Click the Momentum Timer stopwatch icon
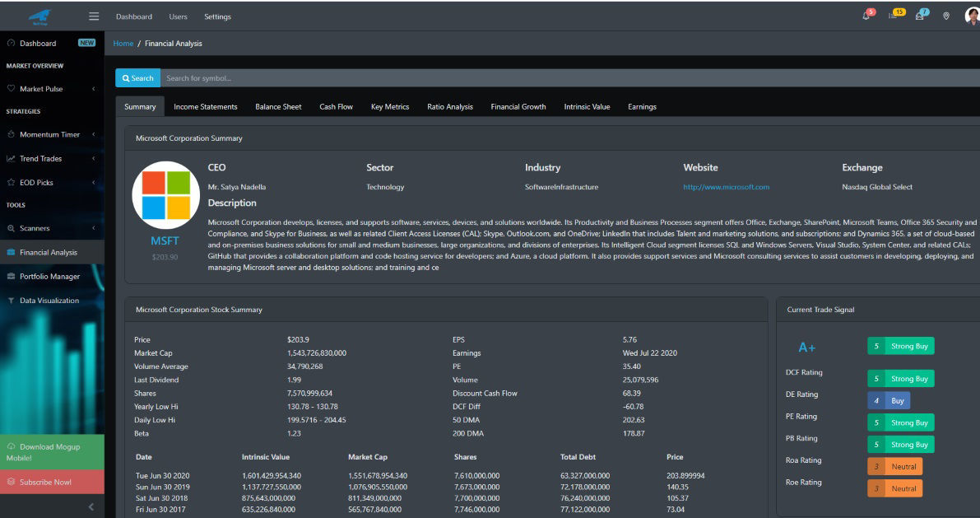The height and width of the screenshot is (518, 980). tap(11, 134)
